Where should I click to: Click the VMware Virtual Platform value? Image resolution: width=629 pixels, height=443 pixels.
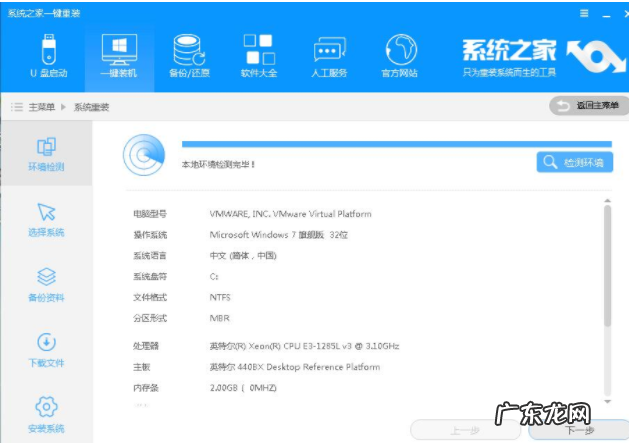[290, 214]
